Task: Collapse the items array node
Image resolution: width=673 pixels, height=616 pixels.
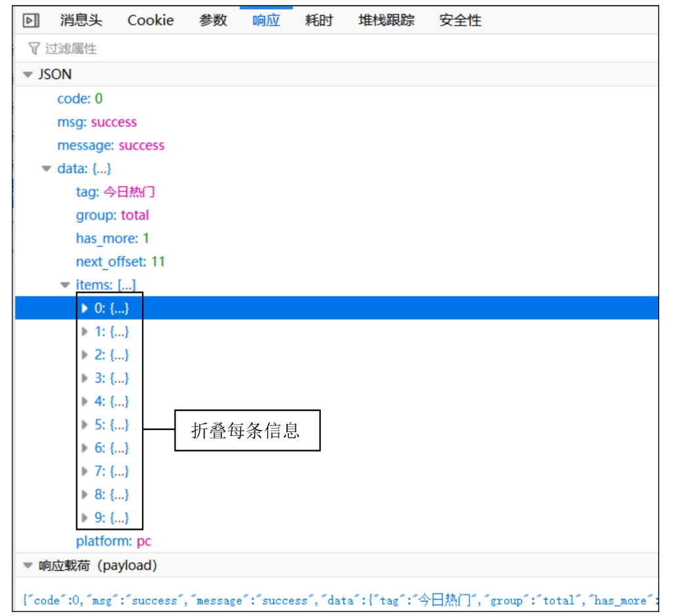Action: click(x=64, y=285)
